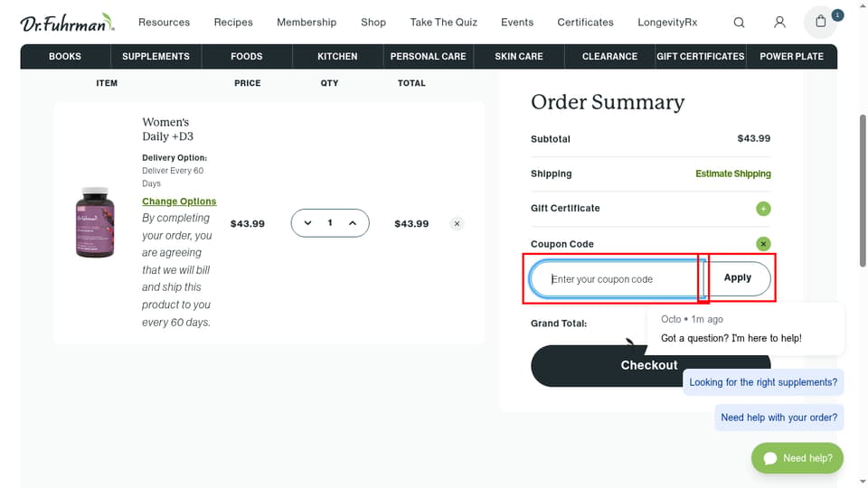Viewport: 868px width, 488px height.
Task: Open the Shop menu
Action: pos(373,22)
